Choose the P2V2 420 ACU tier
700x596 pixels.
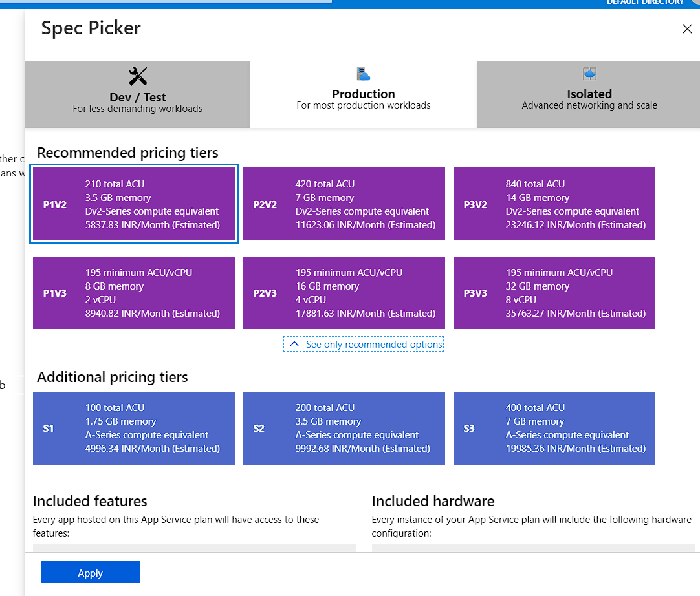click(x=344, y=204)
